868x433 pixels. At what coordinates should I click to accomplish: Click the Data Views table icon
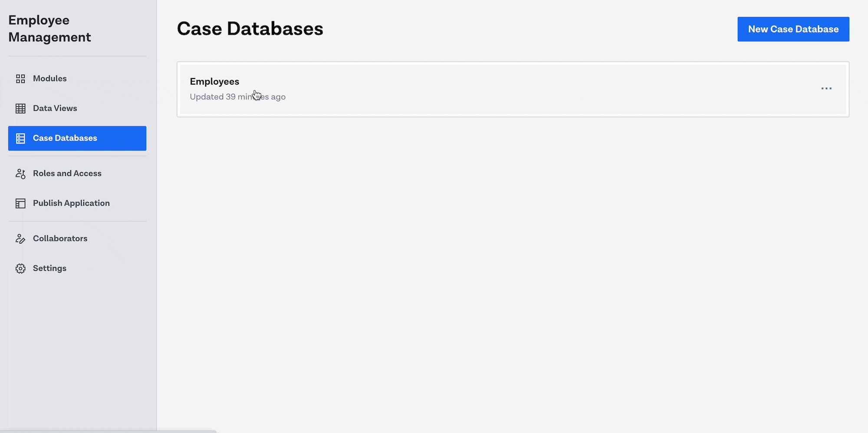coord(20,108)
